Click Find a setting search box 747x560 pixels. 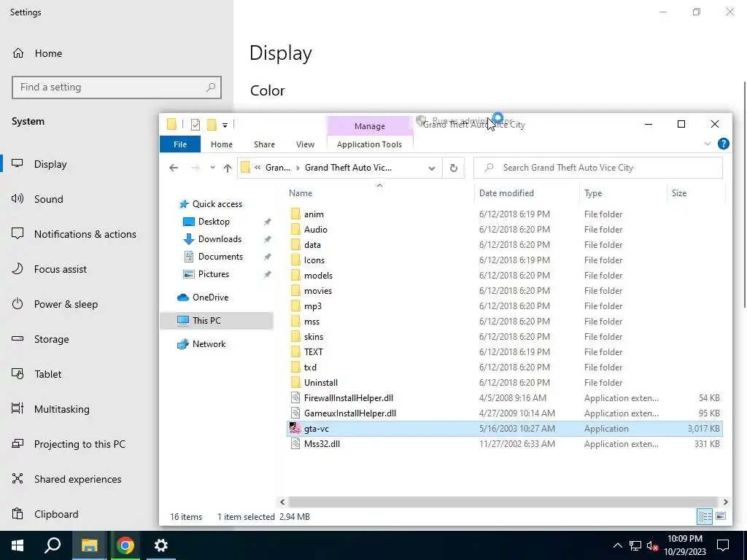(x=117, y=87)
